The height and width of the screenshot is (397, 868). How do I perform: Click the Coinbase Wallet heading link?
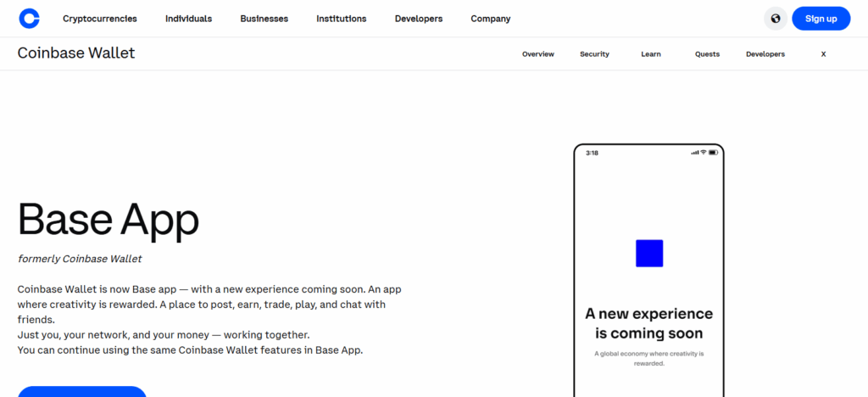coord(76,53)
